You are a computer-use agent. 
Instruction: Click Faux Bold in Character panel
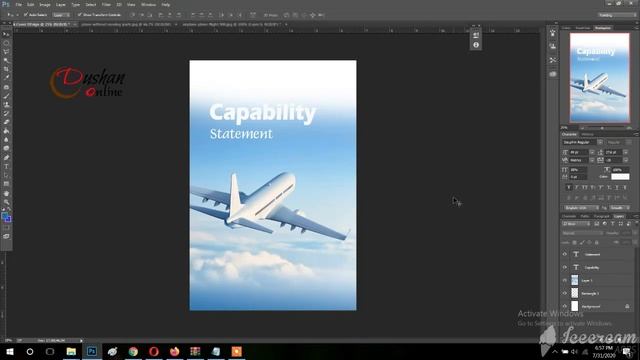pos(569,187)
